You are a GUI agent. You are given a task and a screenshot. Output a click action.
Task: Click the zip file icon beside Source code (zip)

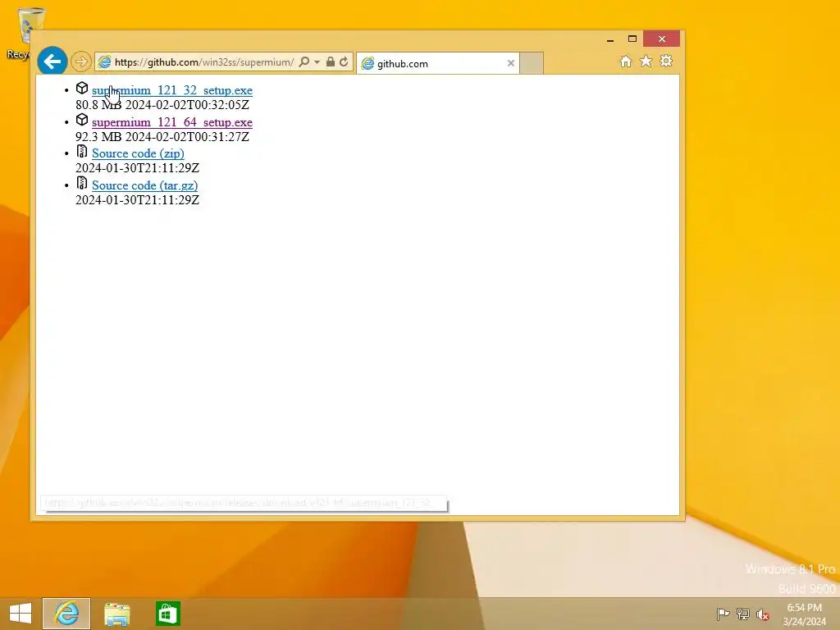point(82,151)
